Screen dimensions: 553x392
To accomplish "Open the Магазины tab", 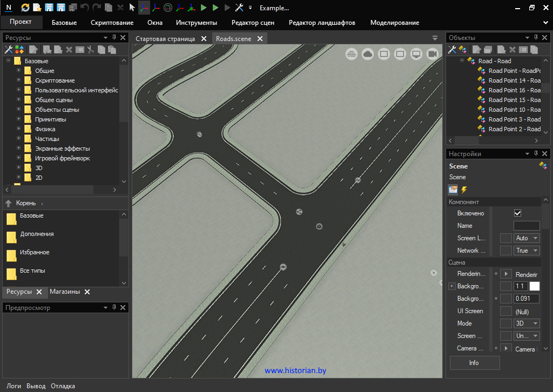I will coord(65,292).
